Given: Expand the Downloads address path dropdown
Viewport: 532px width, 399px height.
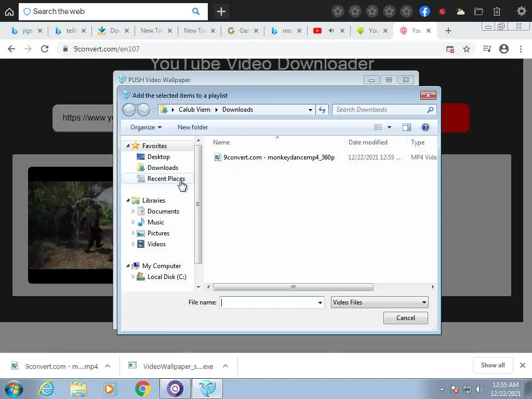Looking at the screenshot, I should (310, 110).
